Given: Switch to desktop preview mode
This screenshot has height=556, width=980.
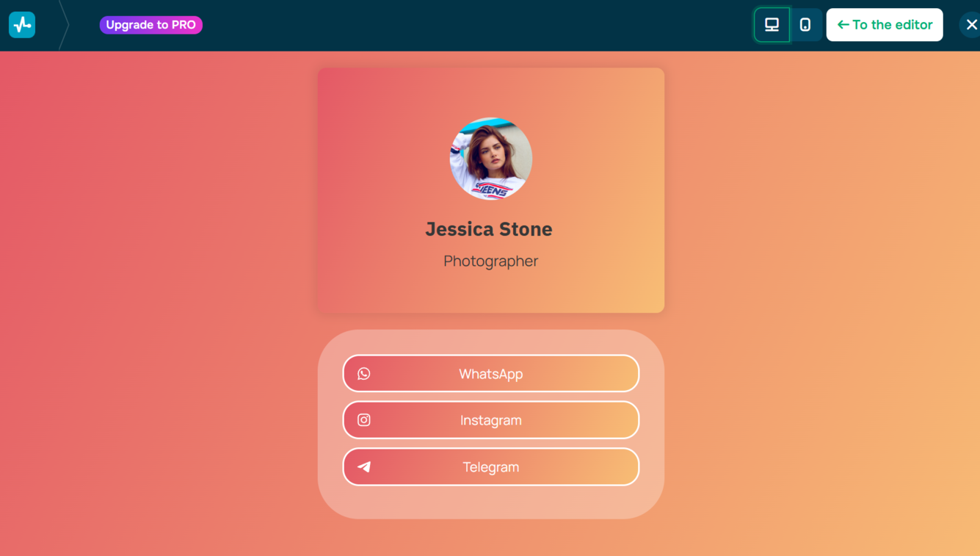Looking at the screenshot, I should coord(772,25).
